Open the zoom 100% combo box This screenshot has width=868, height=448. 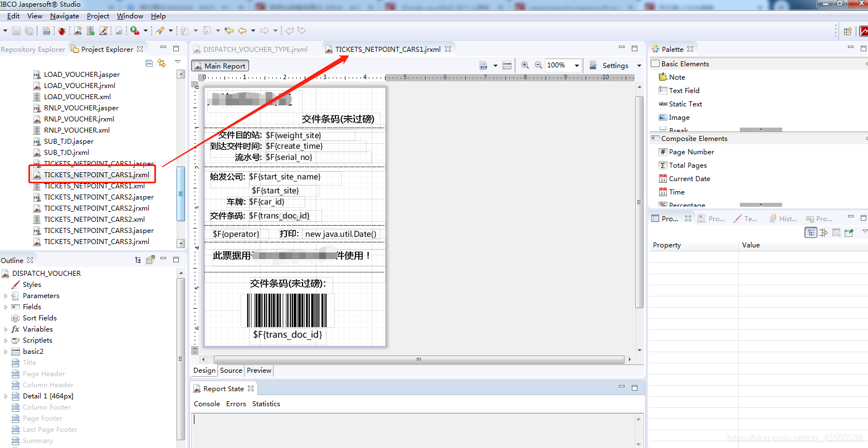(x=564, y=65)
